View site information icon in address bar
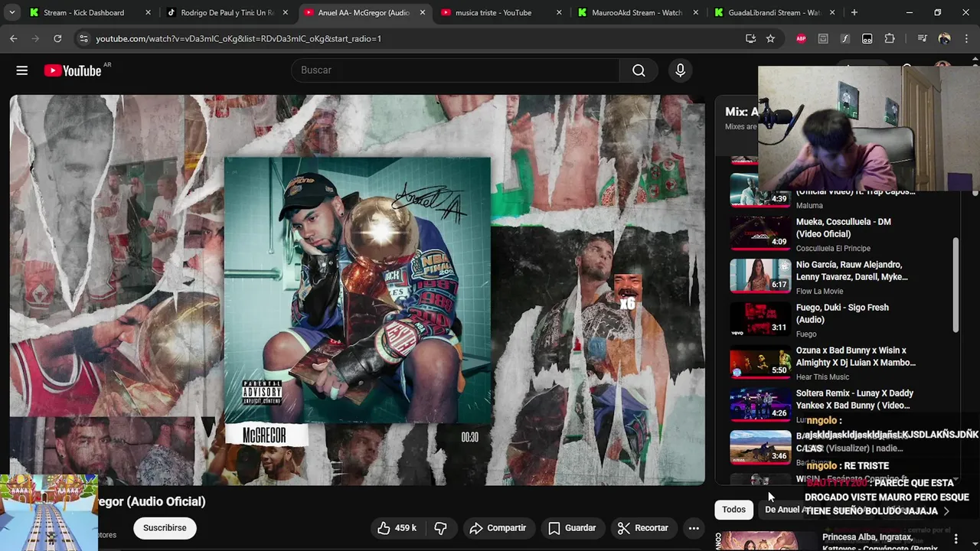This screenshot has height=551, width=980. [x=83, y=38]
